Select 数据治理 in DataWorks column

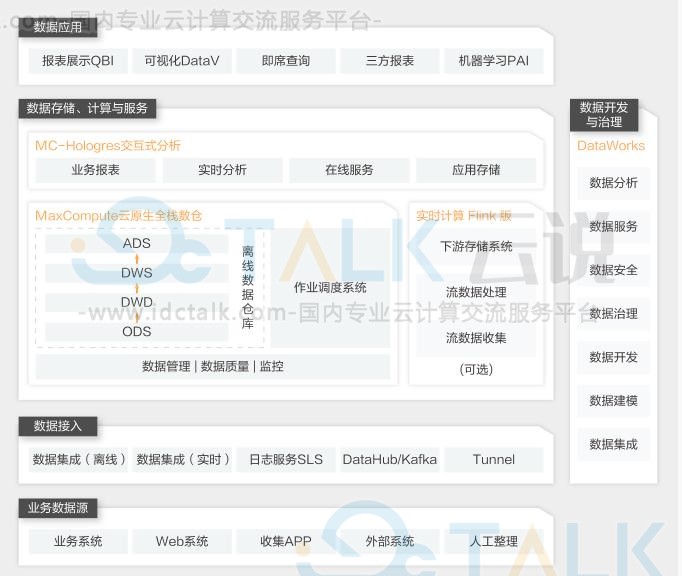(613, 314)
